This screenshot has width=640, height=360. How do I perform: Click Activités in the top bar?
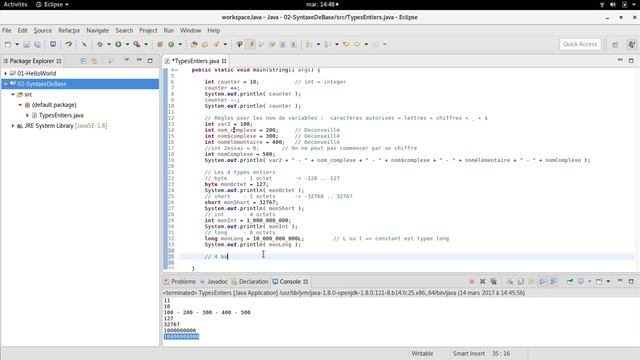click(15, 4)
